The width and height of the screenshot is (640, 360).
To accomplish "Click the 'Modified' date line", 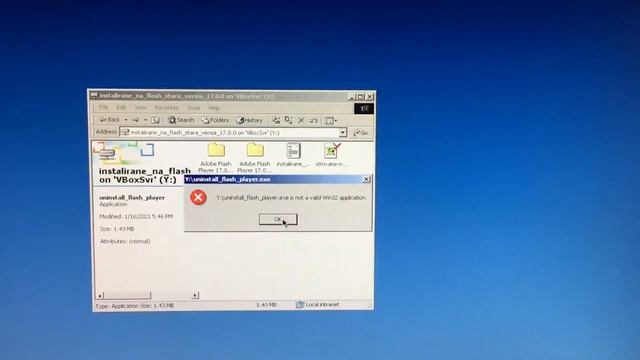I will pos(136,216).
